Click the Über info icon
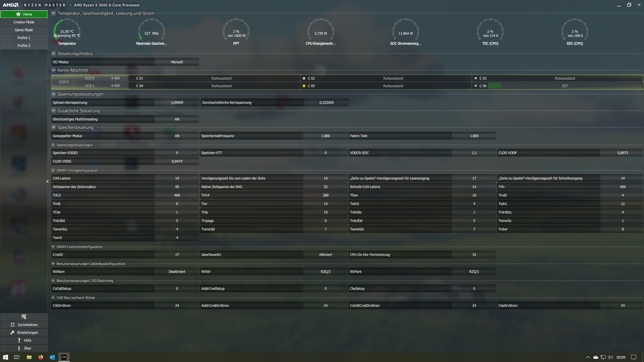Viewport: 644px width, 362px height. [x=19, y=348]
